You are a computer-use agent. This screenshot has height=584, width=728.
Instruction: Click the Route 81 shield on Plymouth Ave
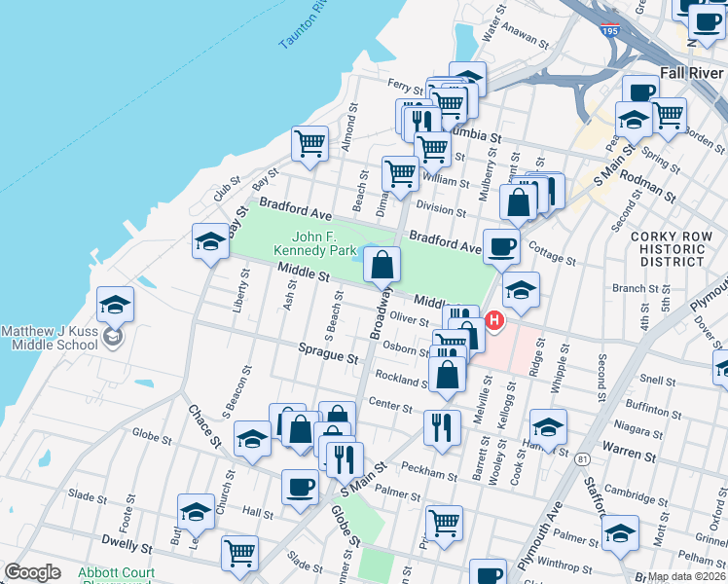pyautogui.click(x=582, y=459)
